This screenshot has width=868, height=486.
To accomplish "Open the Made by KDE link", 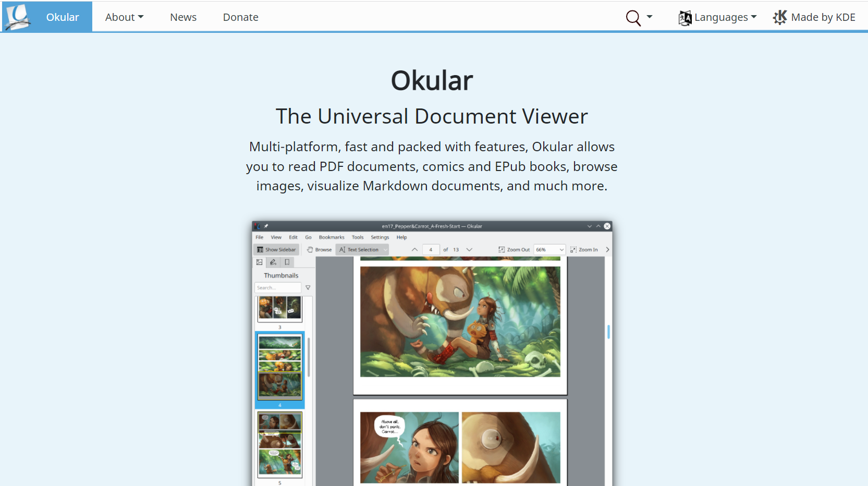I will (x=823, y=17).
